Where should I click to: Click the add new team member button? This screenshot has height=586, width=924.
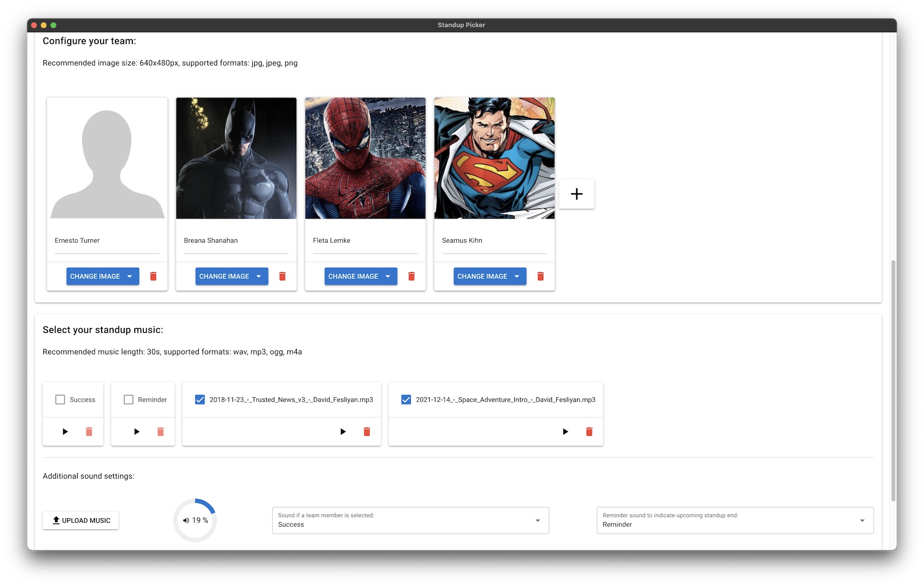[576, 193]
